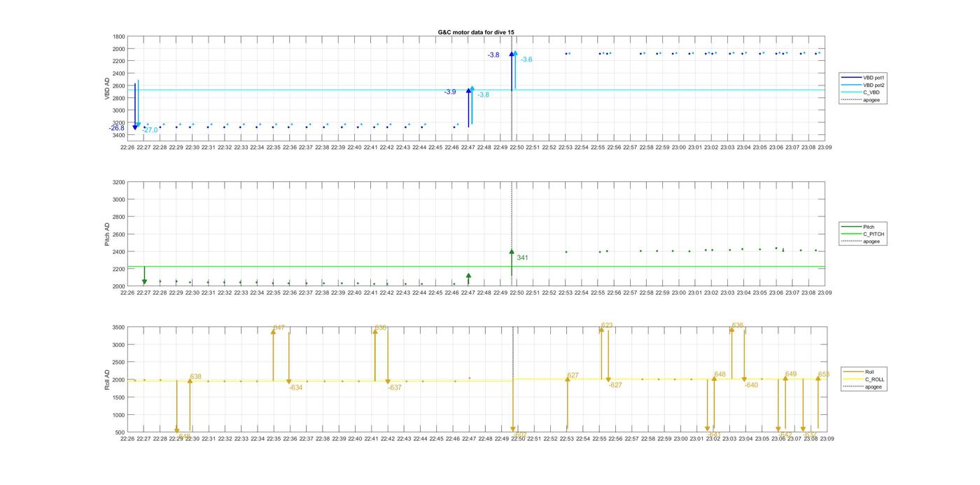The width and height of the screenshot is (980, 485).
Task: Click the '3200' tick on the Pitch axis
Action: pos(119,182)
